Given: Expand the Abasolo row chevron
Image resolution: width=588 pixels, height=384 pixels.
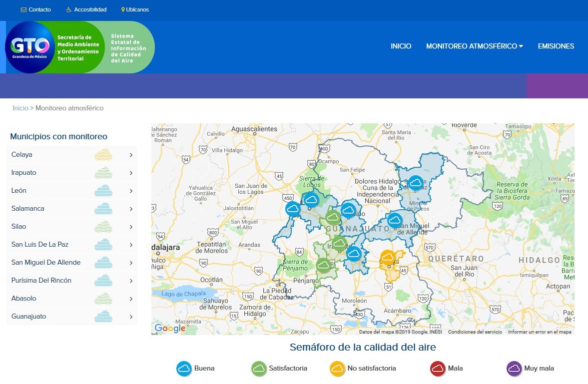Looking at the screenshot, I should click(x=131, y=299).
